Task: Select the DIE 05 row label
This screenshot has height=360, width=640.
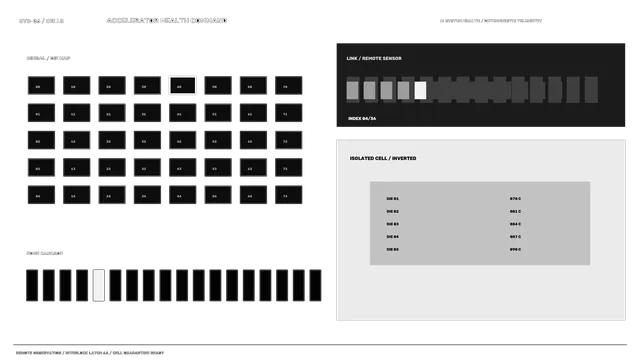Action: [x=393, y=249]
